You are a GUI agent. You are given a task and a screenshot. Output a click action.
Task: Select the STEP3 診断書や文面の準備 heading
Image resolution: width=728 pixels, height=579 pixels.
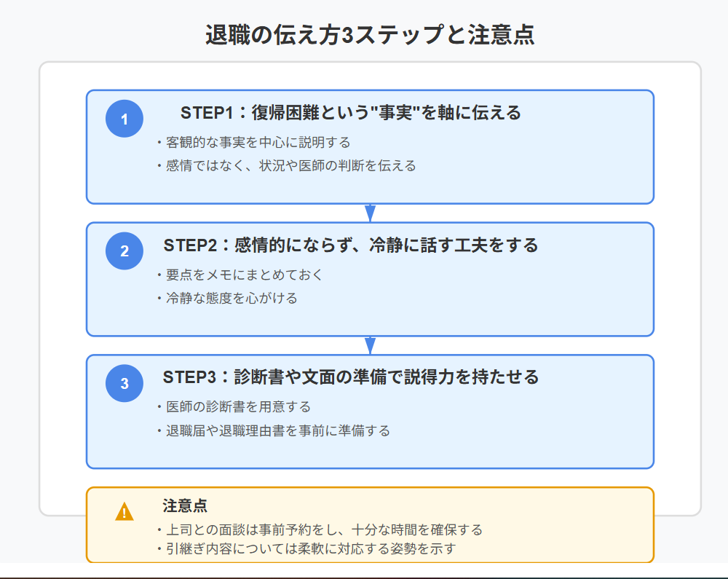pos(351,377)
